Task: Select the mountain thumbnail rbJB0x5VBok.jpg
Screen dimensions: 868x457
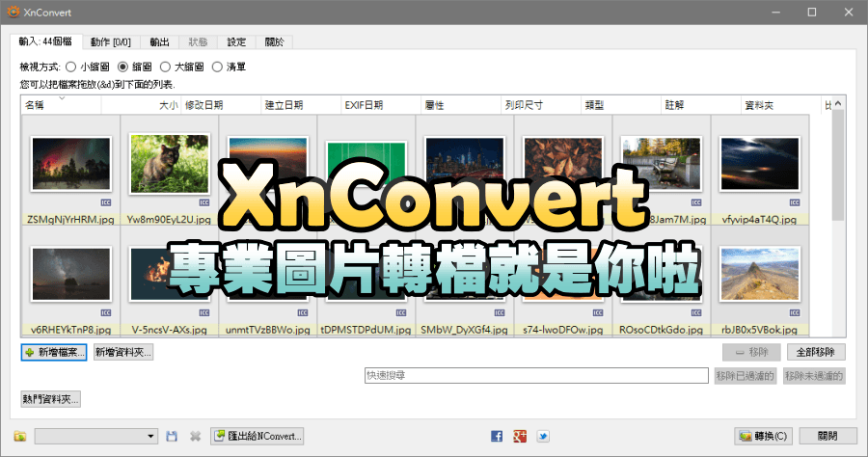Action: pyautogui.click(x=760, y=275)
